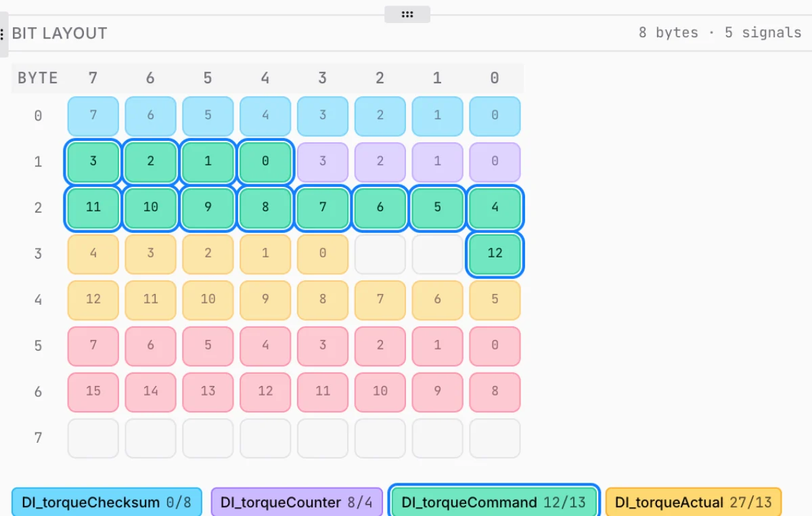Click byte 1 purple cell labeled 3
The image size is (812, 516).
(x=323, y=161)
